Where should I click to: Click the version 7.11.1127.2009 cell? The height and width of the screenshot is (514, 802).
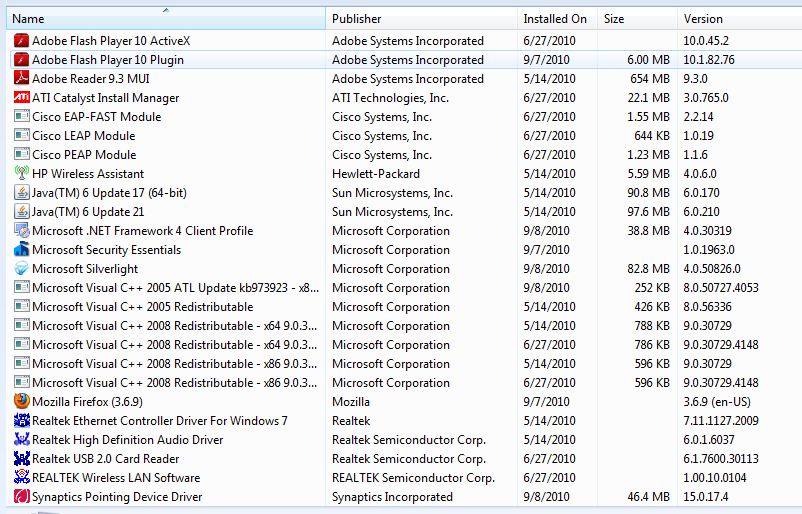721,420
